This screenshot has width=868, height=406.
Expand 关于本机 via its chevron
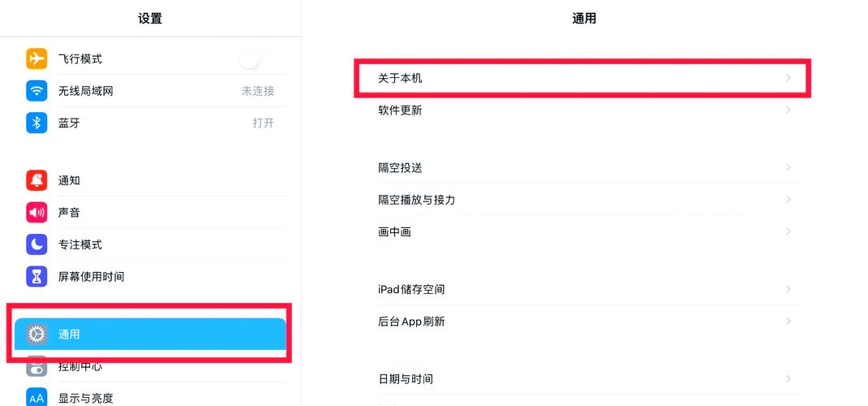(788, 78)
